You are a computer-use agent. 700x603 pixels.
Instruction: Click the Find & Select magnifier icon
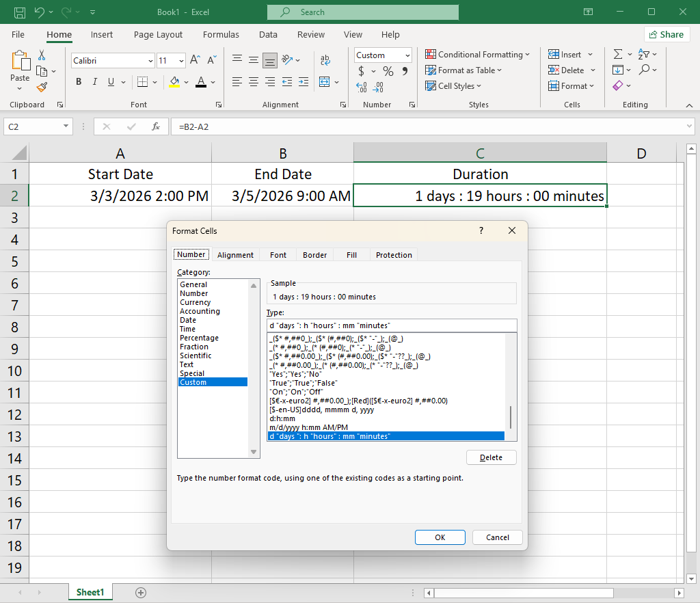tap(644, 70)
